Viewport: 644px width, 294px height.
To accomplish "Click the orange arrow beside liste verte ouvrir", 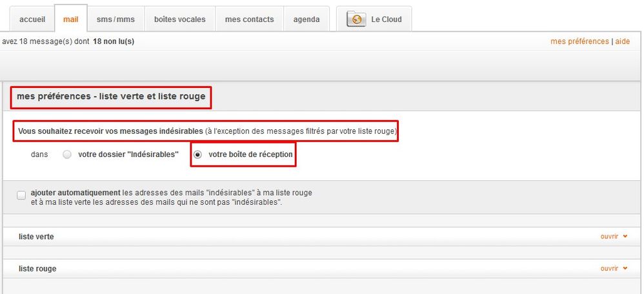I will pyautogui.click(x=625, y=236).
